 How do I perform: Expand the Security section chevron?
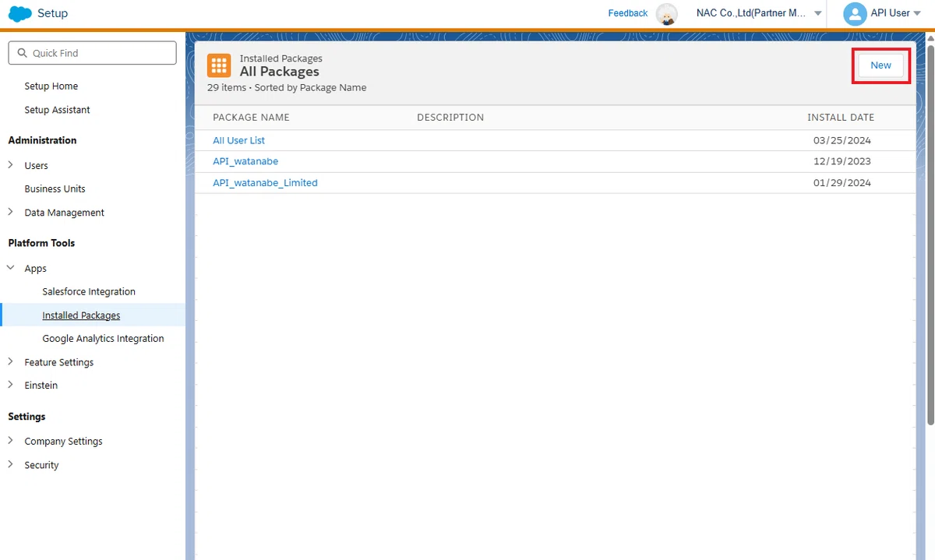pyautogui.click(x=11, y=464)
